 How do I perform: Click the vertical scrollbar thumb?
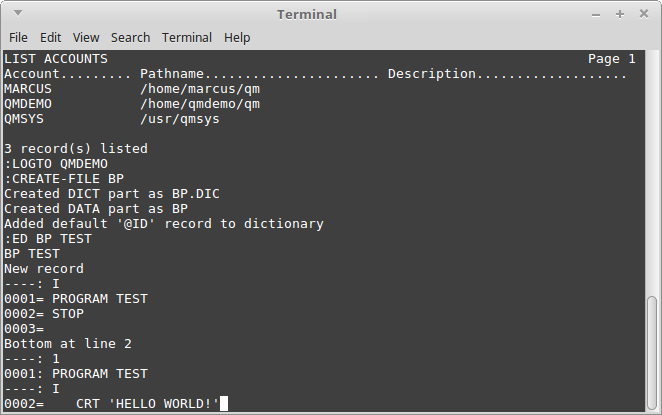tap(652, 351)
